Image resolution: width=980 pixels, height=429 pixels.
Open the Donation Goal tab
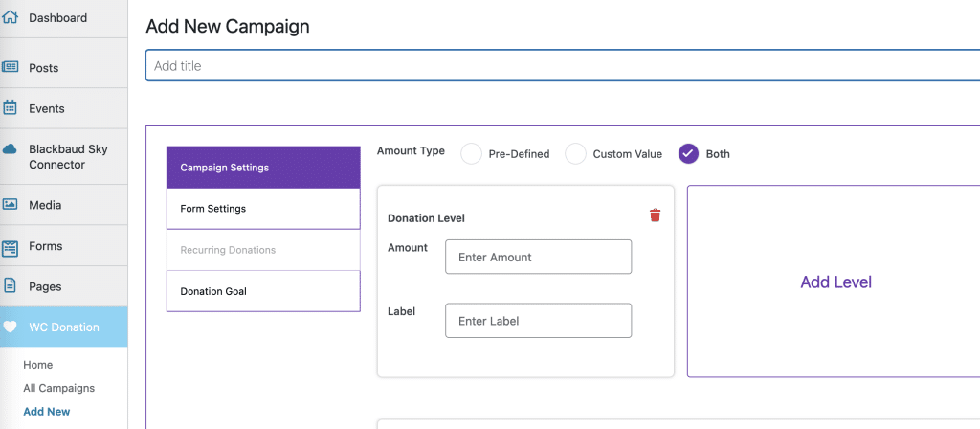pos(263,291)
